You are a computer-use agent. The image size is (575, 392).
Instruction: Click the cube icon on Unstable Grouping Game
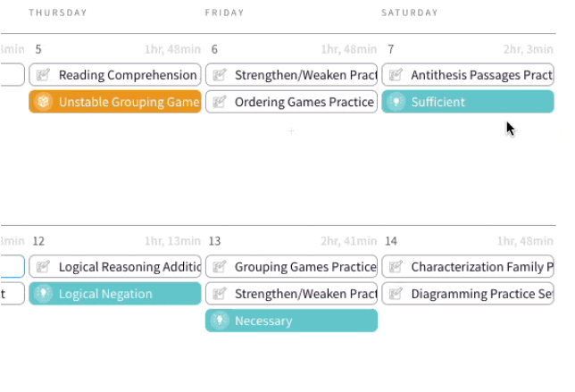click(x=43, y=102)
